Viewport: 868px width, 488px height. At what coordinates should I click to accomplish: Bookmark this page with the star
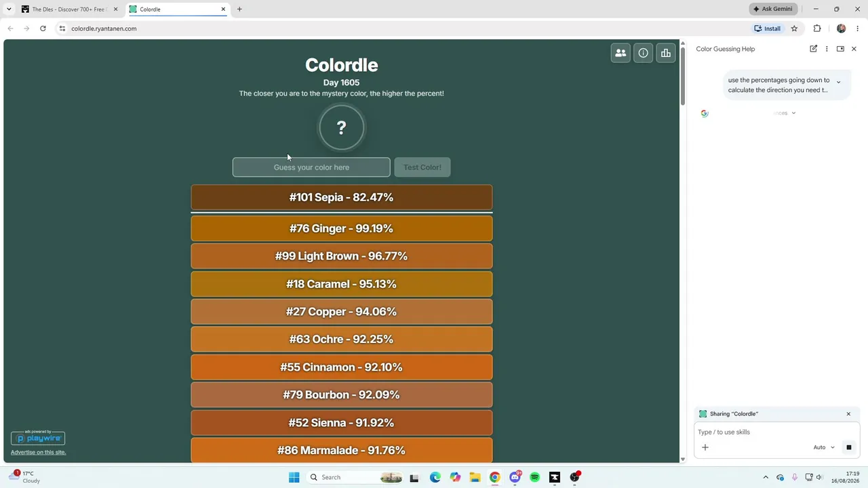point(794,28)
